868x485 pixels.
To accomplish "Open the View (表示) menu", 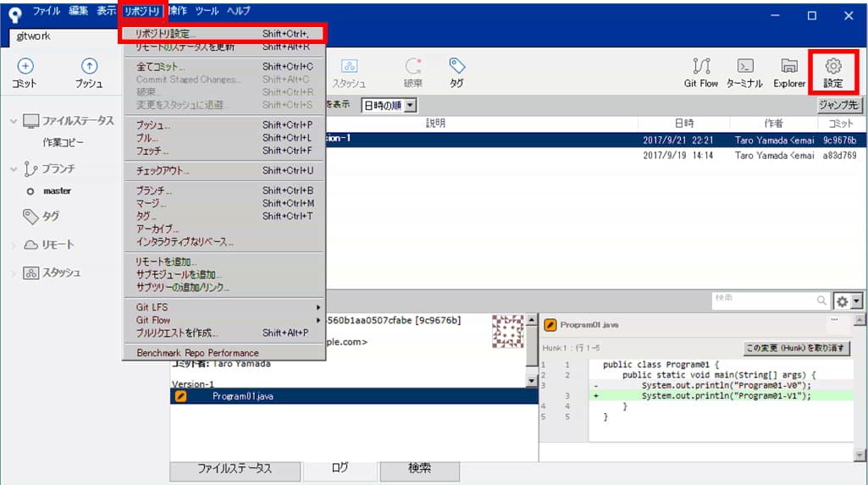I will click(107, 11).
